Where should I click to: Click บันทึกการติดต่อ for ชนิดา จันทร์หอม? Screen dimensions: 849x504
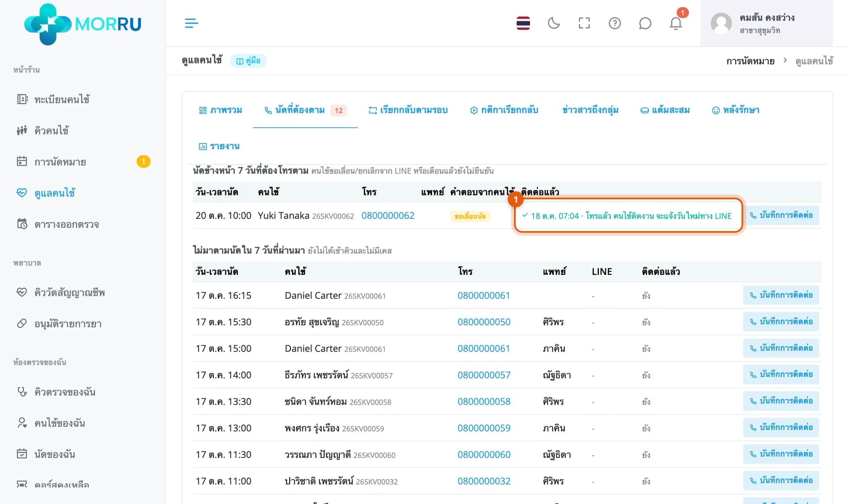click(x=781, y=401)
